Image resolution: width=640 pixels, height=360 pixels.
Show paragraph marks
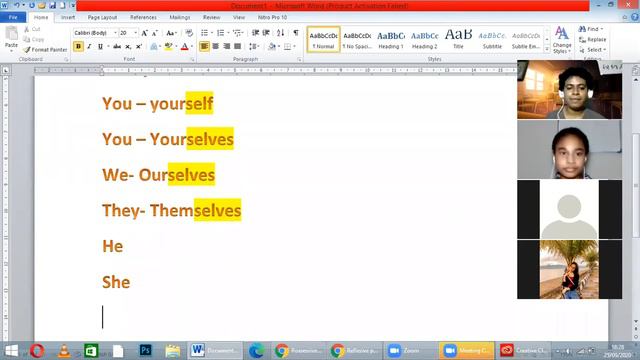(x=296, y=33)
